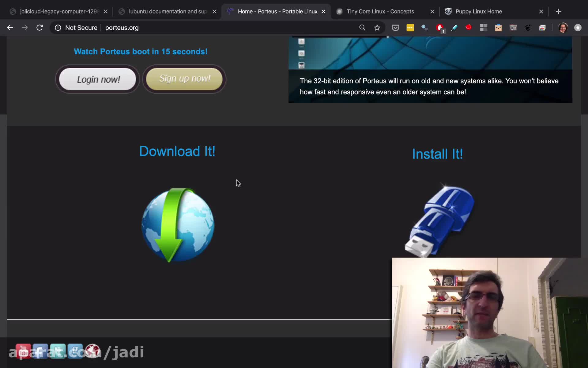The image size is (588, 368).
Task: Open the Pocket extension icon
Action: click(x=395, y=28)
